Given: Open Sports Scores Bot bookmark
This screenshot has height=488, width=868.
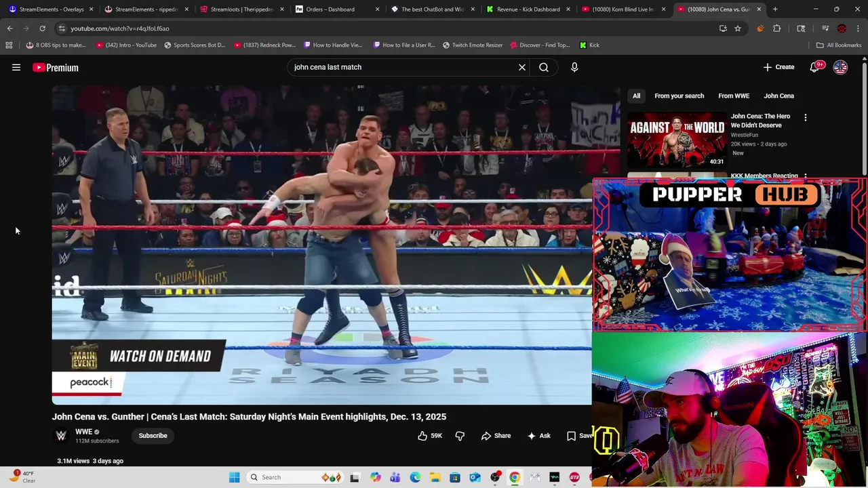Looking at the screenshot, I should 194,45.
